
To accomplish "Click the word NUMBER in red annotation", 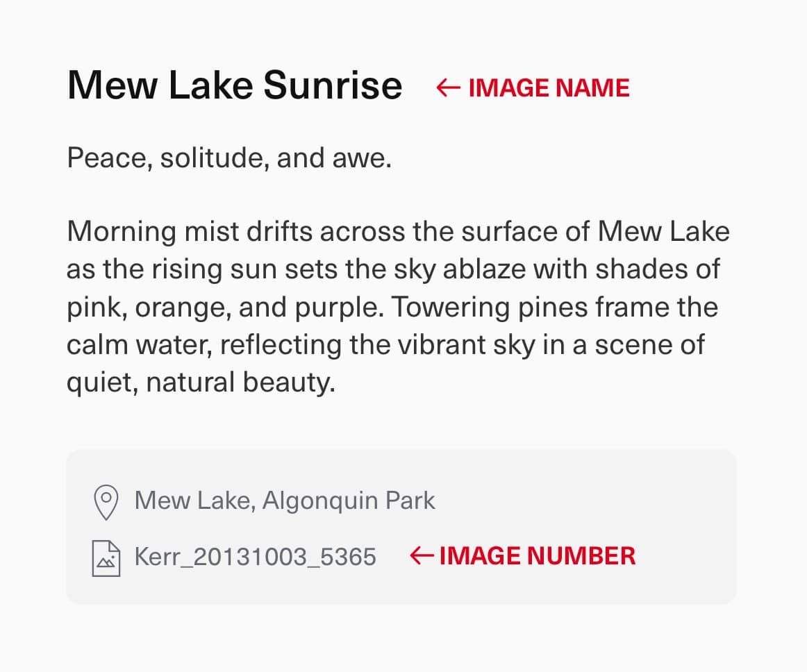I will (x=581, y=555).
